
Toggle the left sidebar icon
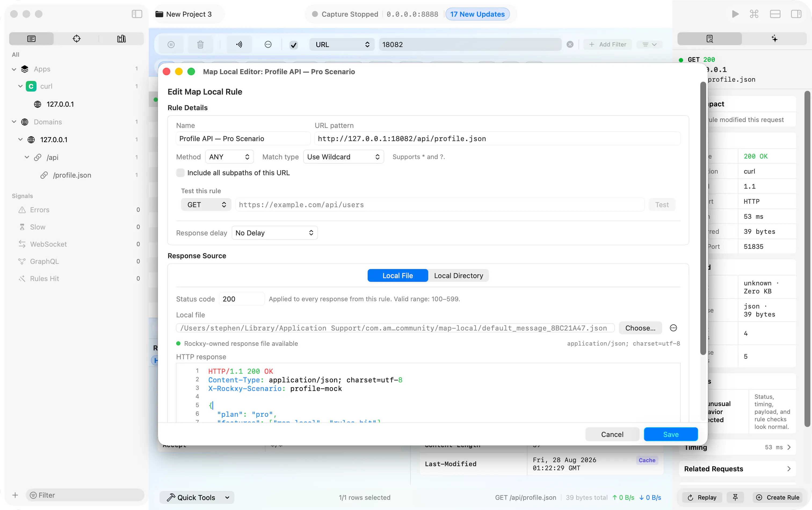(x=137, y=14)
